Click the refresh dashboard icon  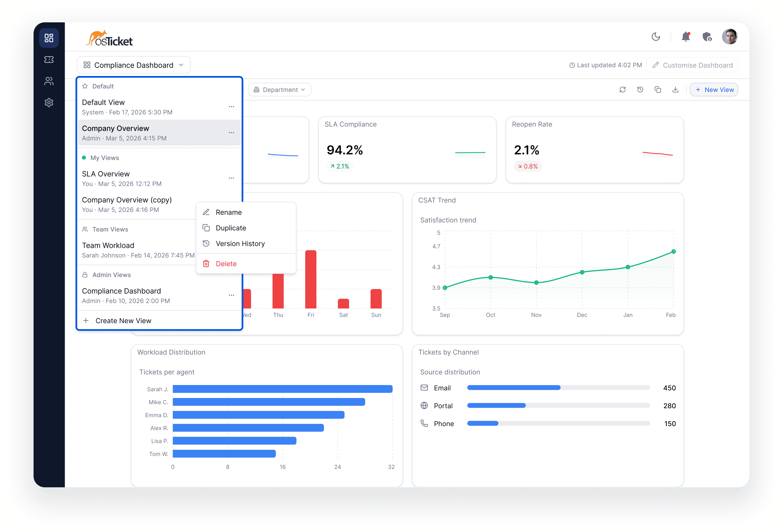(x=622, y=90)
